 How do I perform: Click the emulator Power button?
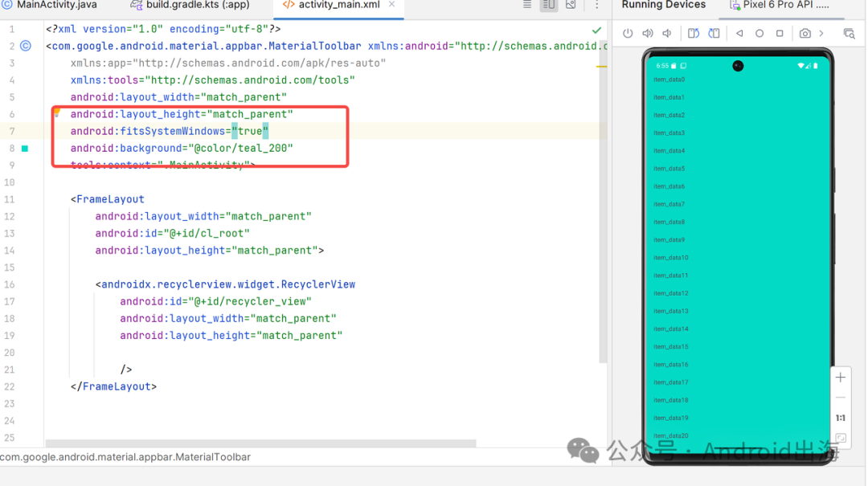(628, 33)
